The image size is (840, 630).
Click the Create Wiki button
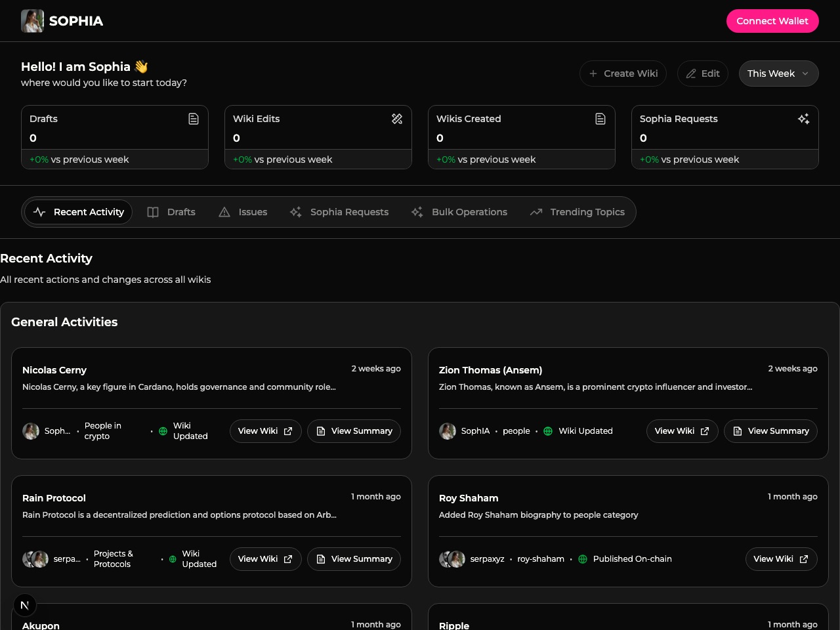pos(623,73)
